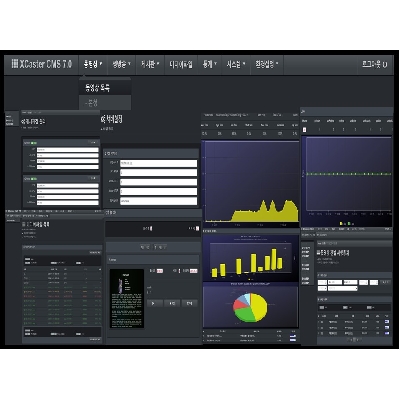The width and height of the screenshot is (400, 400).
Task: Click the tallest yellow bar in the bar chart
Action: pyautogui.click(x=274, y=259)
